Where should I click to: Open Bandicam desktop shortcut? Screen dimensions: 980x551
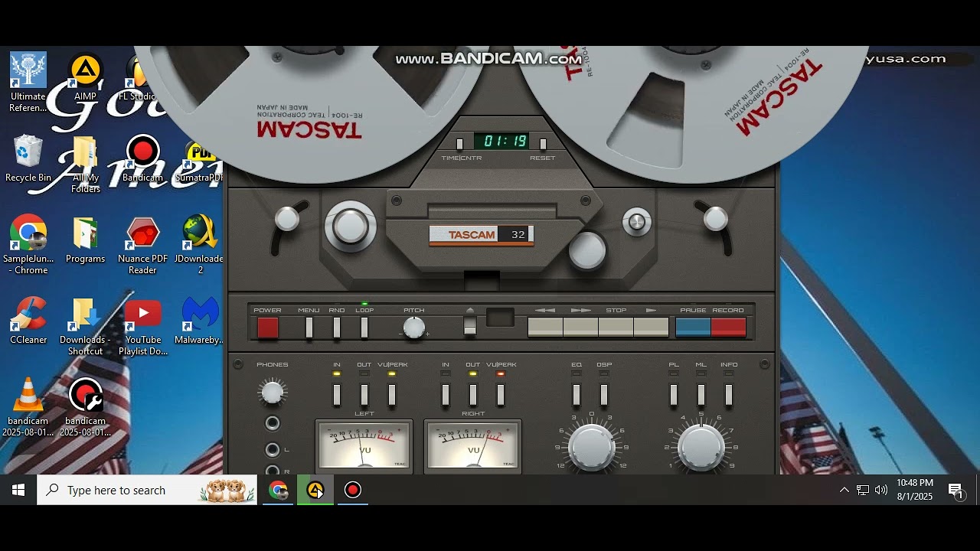click(142, 158)
